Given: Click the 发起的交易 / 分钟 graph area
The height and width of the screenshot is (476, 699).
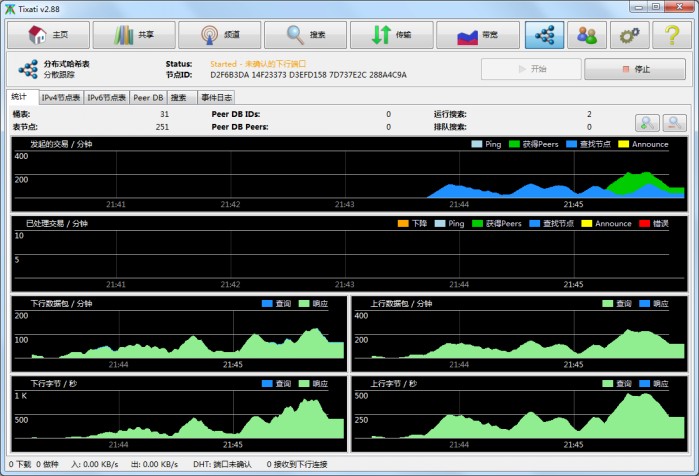Looking at the screenshot, I should (x=350, y=174).
